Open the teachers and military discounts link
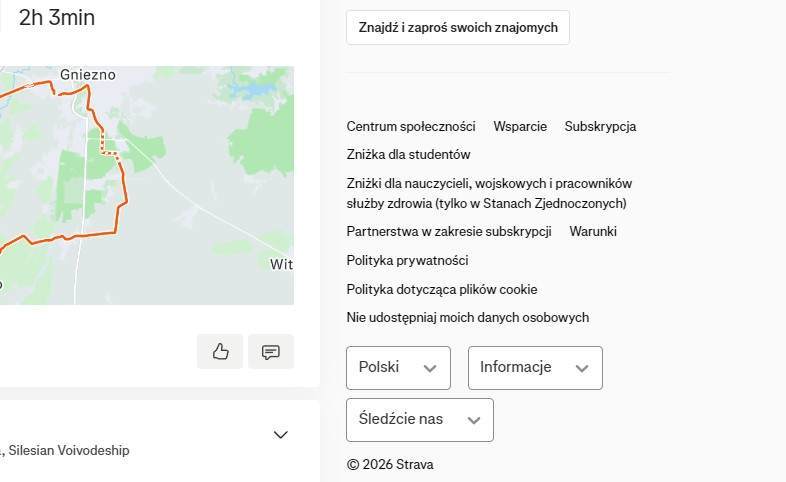Image resolution: width=786 pixels, height=482 pixels. click(x=489, y=193)
